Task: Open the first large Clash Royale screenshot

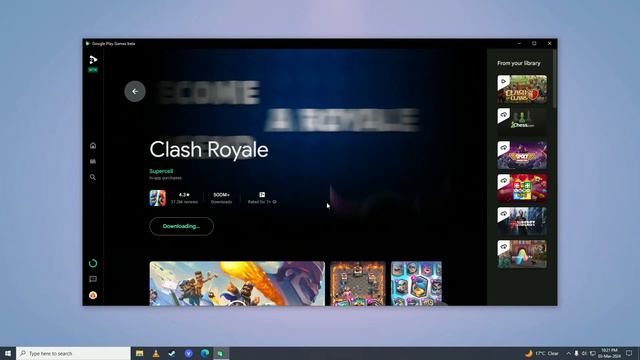Action: [x=237, y=283]
